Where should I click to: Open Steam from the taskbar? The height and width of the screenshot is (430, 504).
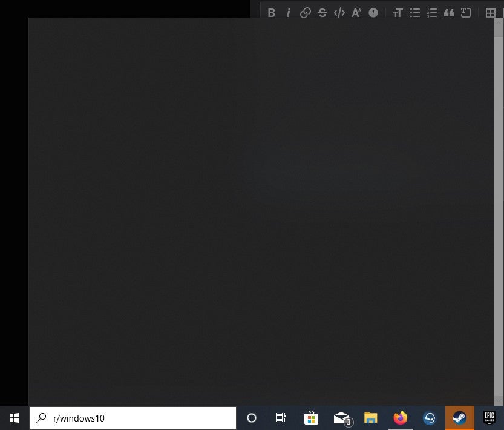coord(460,418)
